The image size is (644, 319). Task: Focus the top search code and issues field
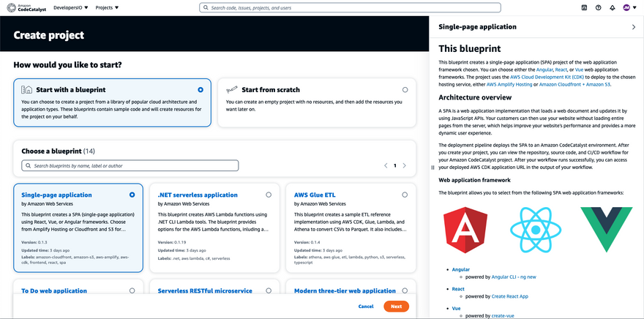[x=350, y=7]
